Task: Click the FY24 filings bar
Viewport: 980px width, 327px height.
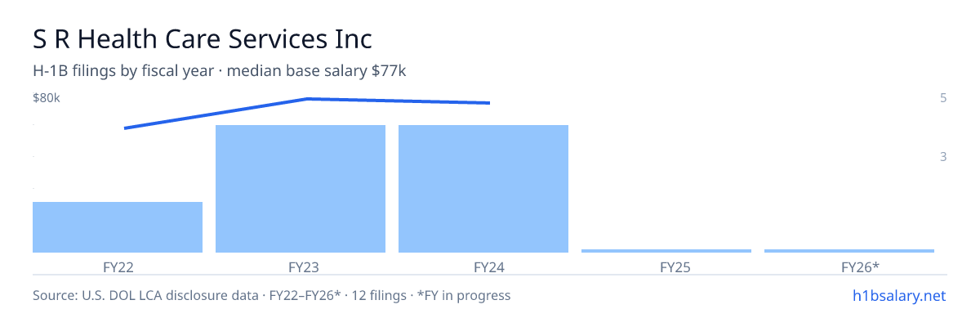Action: coord(483,189)
